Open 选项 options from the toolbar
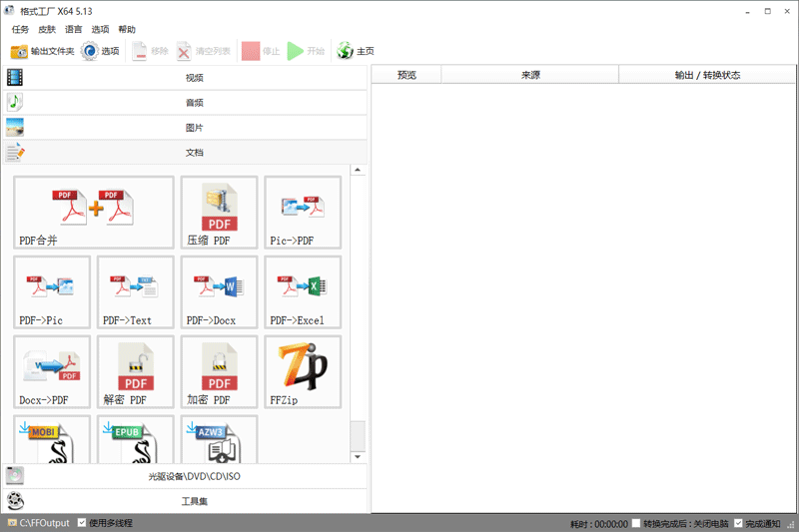Image resolution: width=799 pixels, height=532 pixels. click(x=101, y=51)
